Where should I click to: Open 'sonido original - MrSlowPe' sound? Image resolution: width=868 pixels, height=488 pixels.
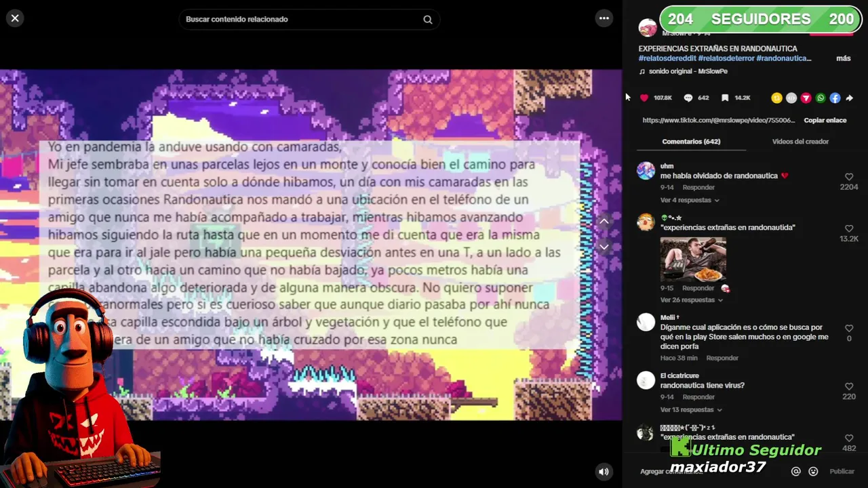[688, 71]
